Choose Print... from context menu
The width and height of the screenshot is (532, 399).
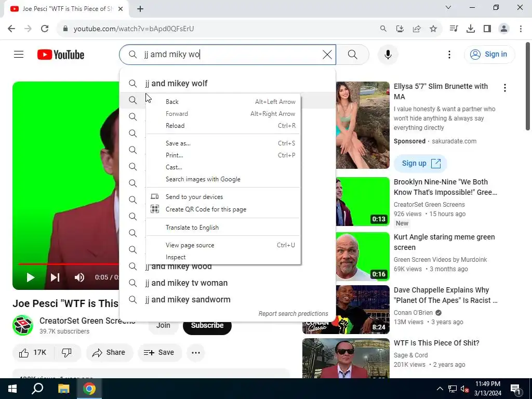[223, 155]
